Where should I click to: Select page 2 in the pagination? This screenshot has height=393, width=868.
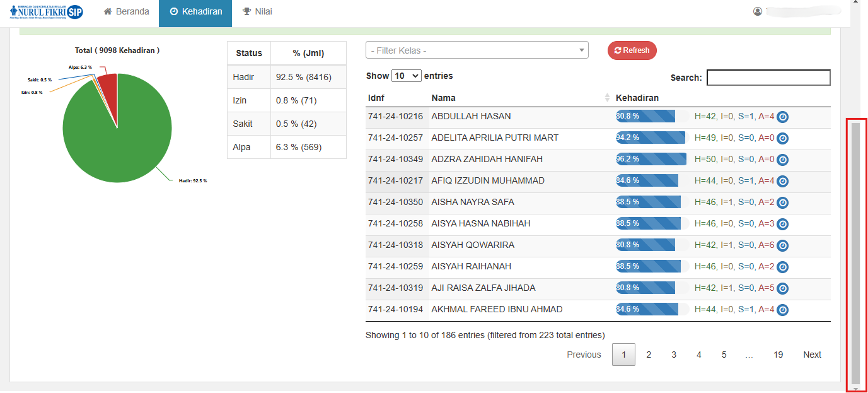point(649,355)
